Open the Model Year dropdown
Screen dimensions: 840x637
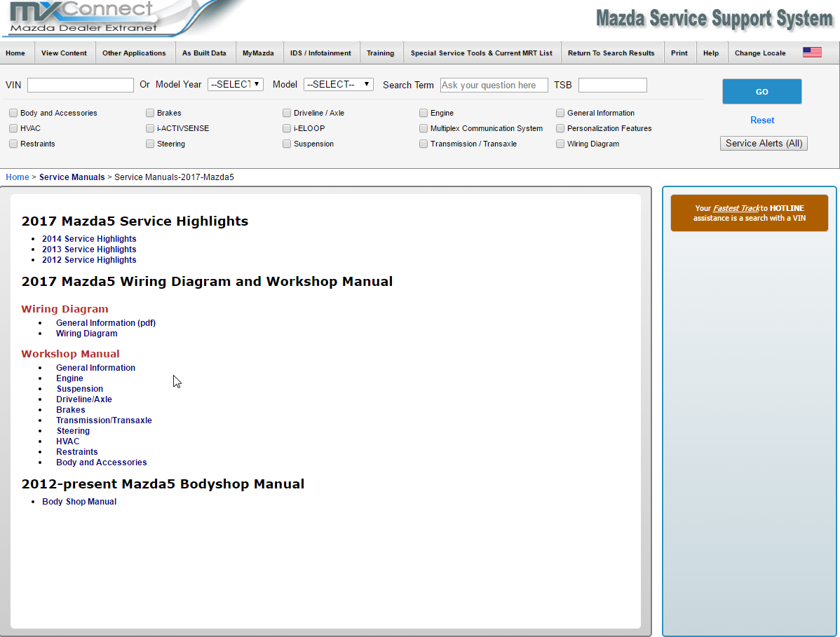tap(235, 84)
